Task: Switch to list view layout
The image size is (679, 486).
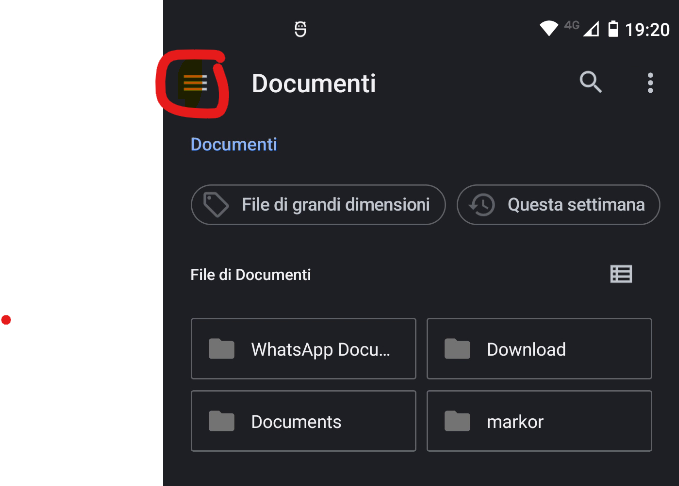Action: pos(621,274)
